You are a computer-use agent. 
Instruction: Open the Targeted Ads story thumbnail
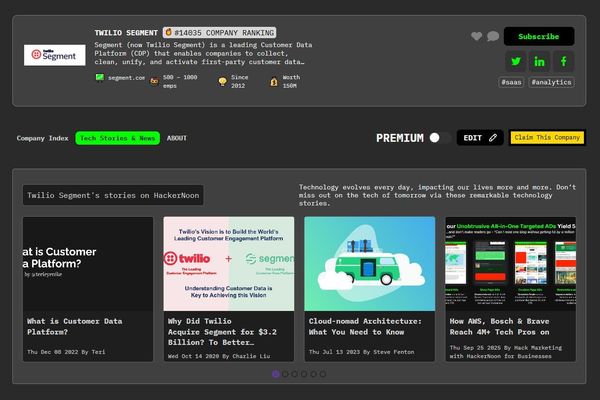[510, 264]
